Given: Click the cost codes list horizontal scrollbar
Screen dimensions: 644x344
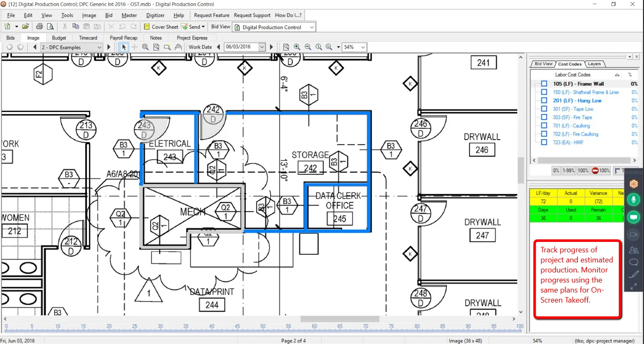Looking at the screenshot, I should pos(584,160).
